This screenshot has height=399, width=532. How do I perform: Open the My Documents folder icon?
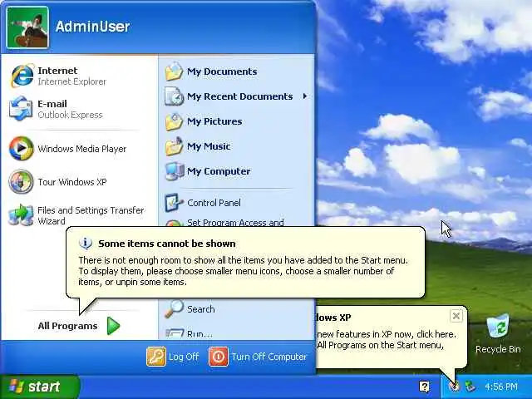click(174, 71)
